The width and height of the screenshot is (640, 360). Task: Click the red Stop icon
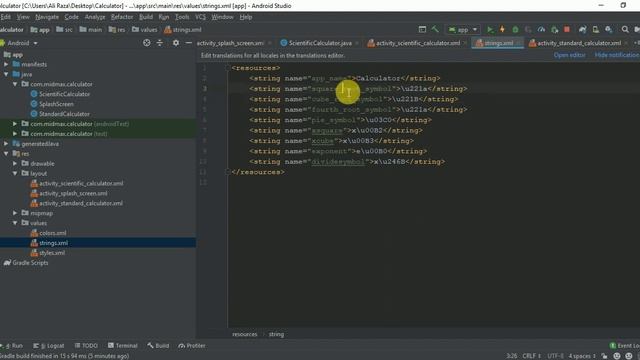567,29
